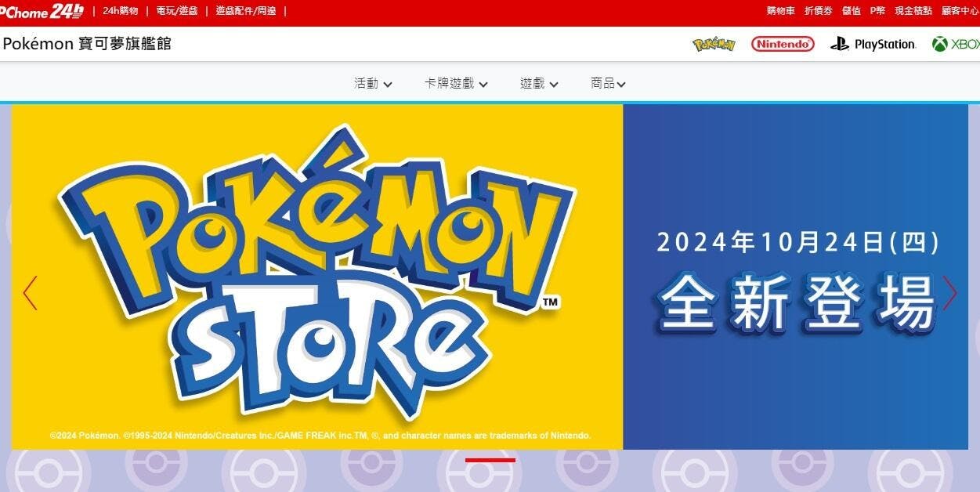The height and width of the screenshot is (492, 980).
Task: Open the 現金積點 cash points link
Action: 913,11
